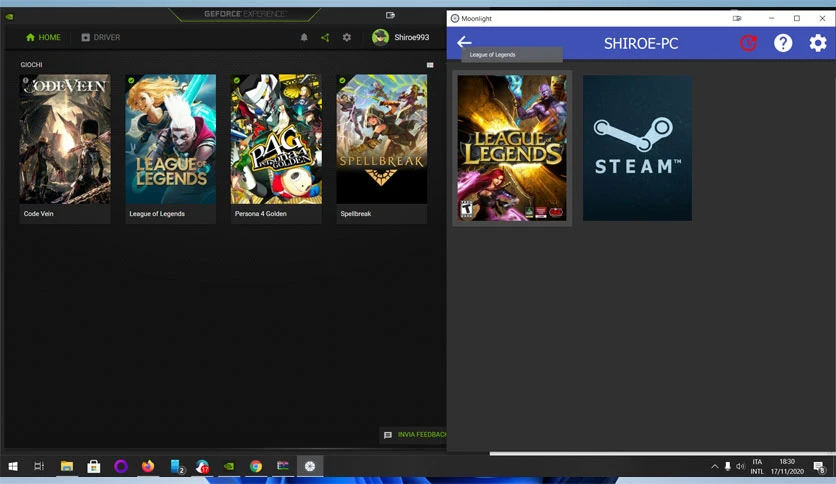Click the optimized check badge on League of Legends
The width and height of the screenshot is (836, 484).
click(131, 80)
